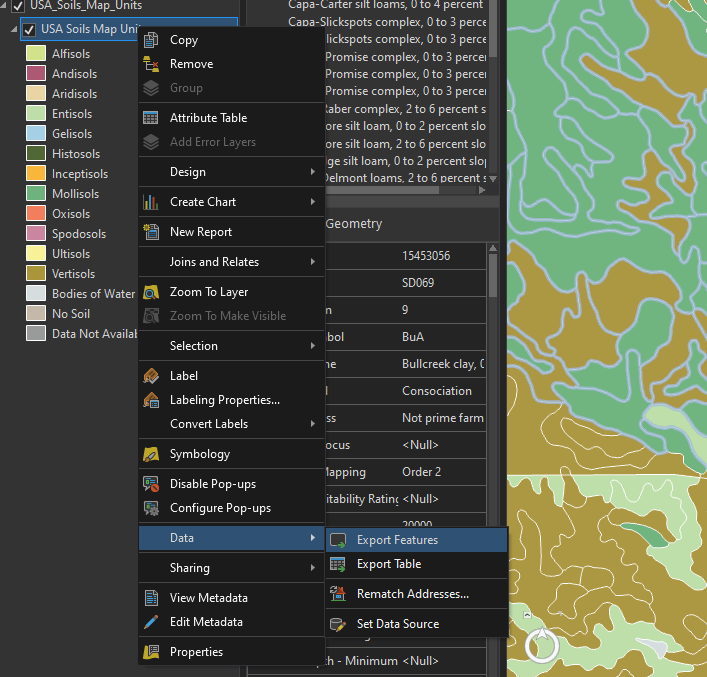The width and height of the screenshot is (707, 677).
Task: Click the map north arrow compass control
Action: tap(542, 644)
